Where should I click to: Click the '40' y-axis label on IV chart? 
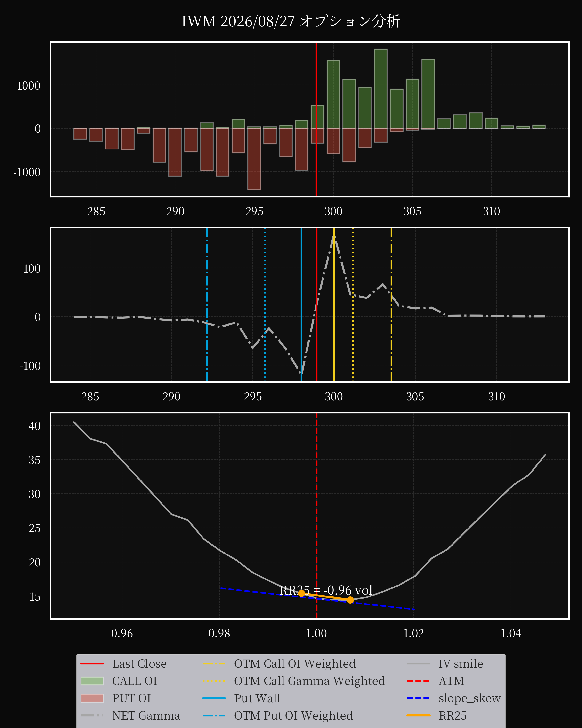pyautogui.click(x=34, y=426)
